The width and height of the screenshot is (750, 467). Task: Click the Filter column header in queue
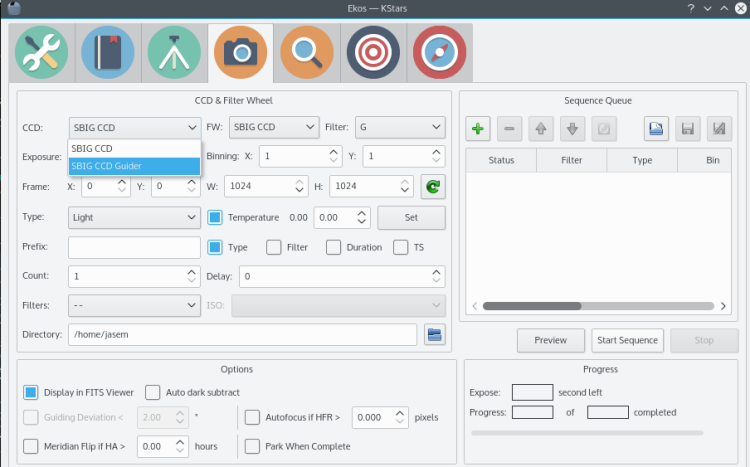(572, 160)
